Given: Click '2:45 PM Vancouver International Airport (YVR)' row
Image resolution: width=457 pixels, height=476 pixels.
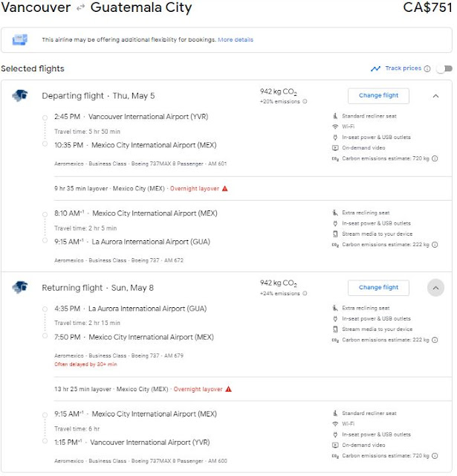Looking at the screenshot, I should (x=132, y=117).
